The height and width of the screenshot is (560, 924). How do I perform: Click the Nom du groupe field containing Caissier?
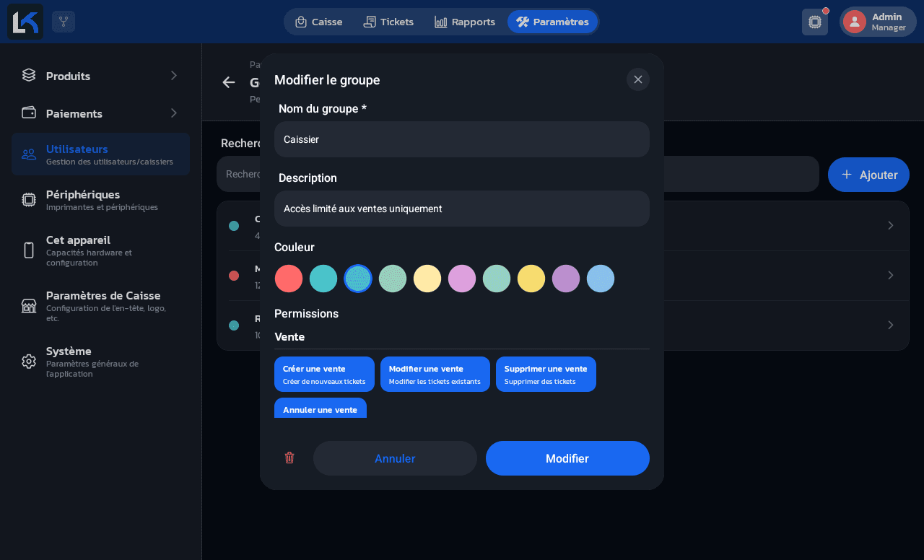pos(462,139)
